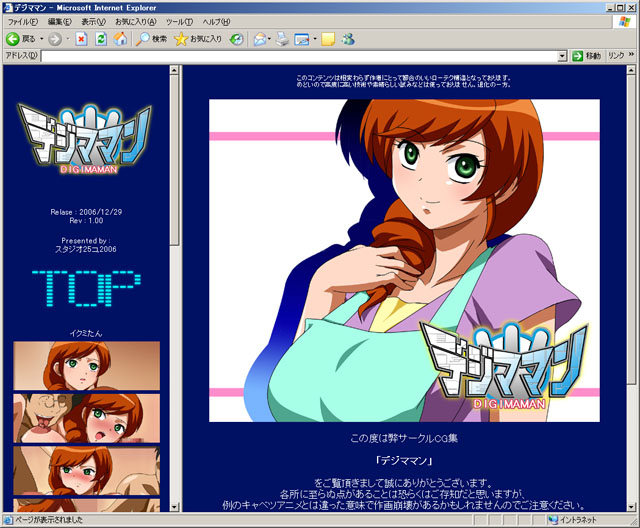Go to the Home page icon
This screenshot has height=528, width=640.
(x=120, y=39)
